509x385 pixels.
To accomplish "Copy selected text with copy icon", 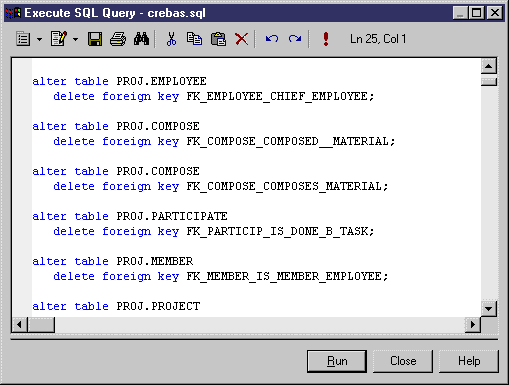I will pyautogui.click(x=194, y=39).
